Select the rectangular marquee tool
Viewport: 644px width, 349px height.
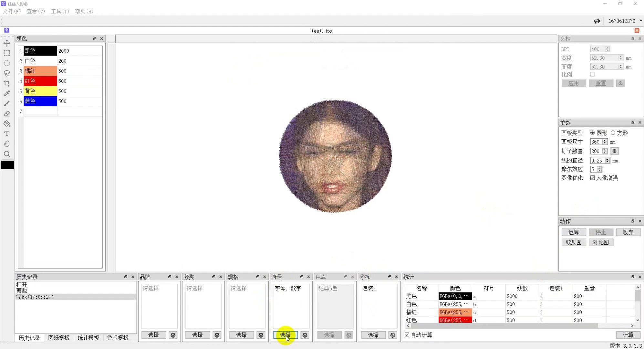[x=7, y=53]
